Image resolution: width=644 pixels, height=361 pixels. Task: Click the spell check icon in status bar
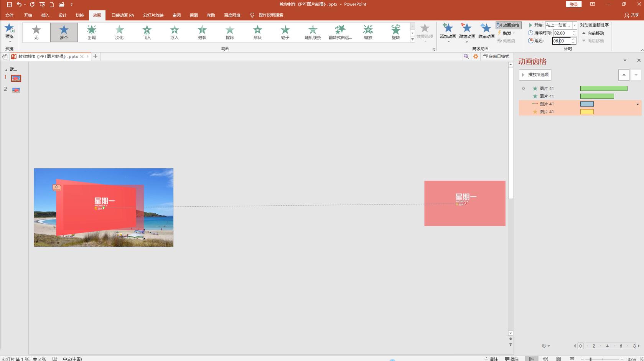(x=55, y=359)
